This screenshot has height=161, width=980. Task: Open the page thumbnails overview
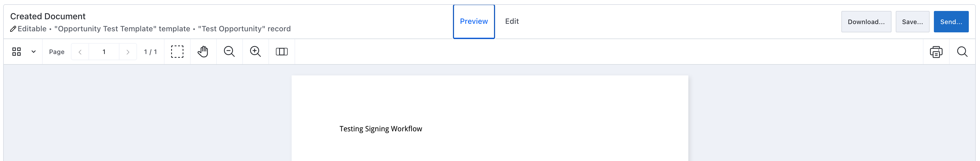16,52
